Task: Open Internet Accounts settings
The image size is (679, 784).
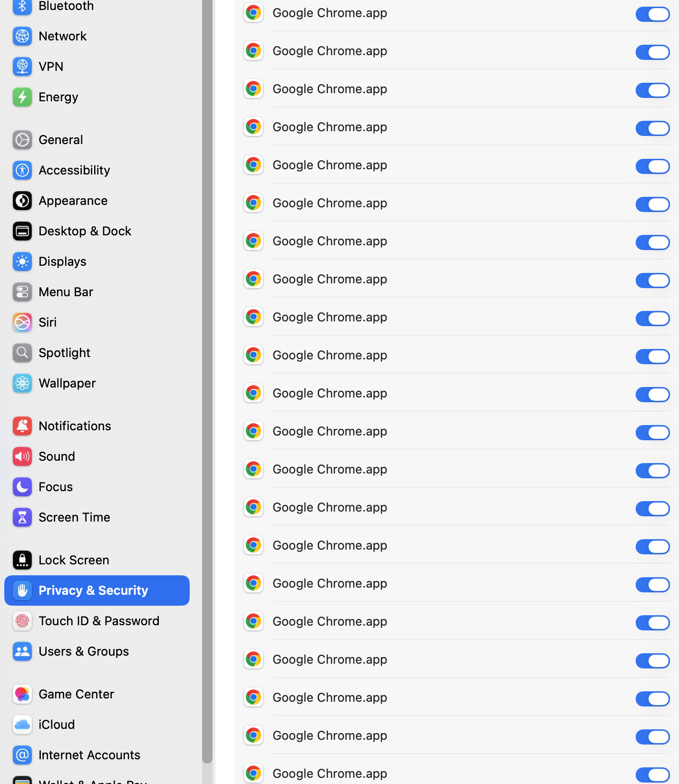Action: [x=97, y=755]
